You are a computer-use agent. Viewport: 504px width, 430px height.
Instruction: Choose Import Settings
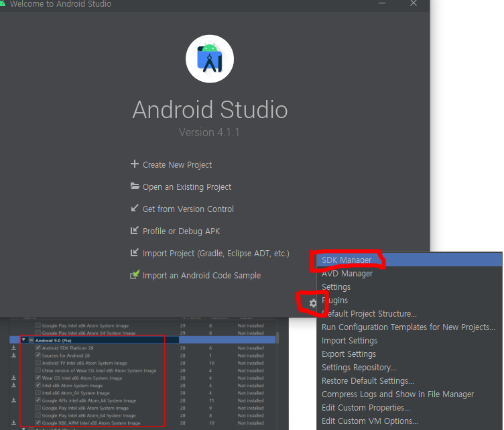pyautogui.click(x=409, y=341)
